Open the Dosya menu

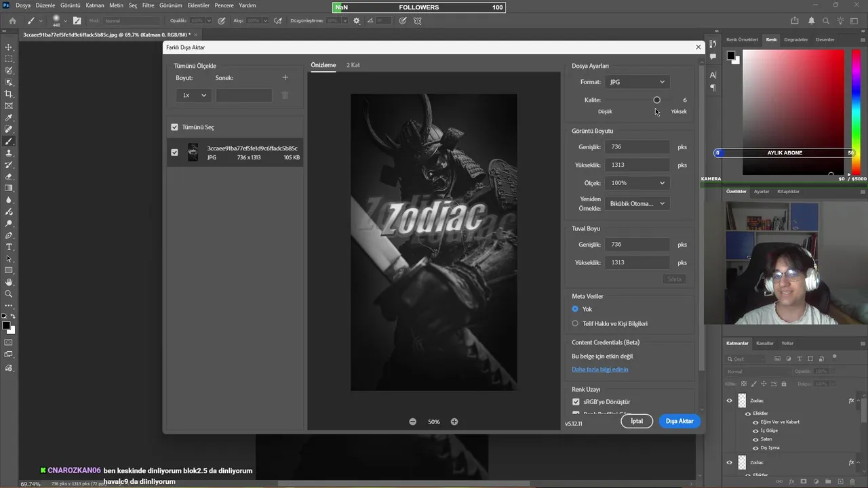click(23, 5)
